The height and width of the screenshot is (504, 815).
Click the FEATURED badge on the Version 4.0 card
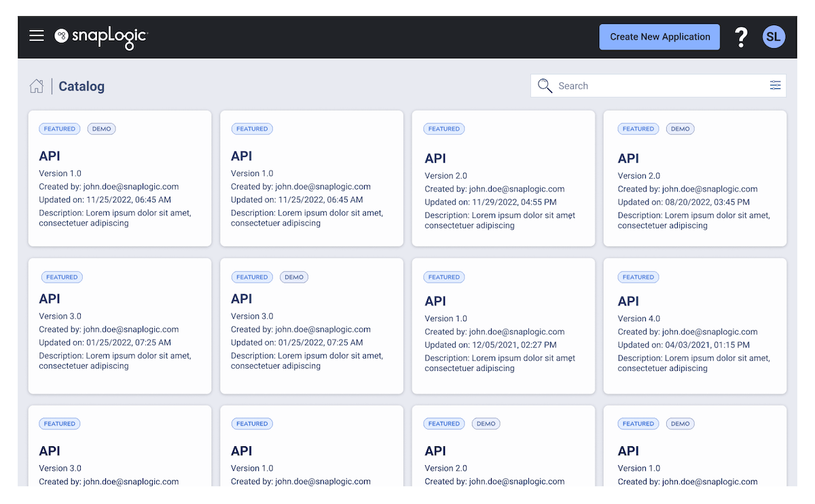coord(638,276)
